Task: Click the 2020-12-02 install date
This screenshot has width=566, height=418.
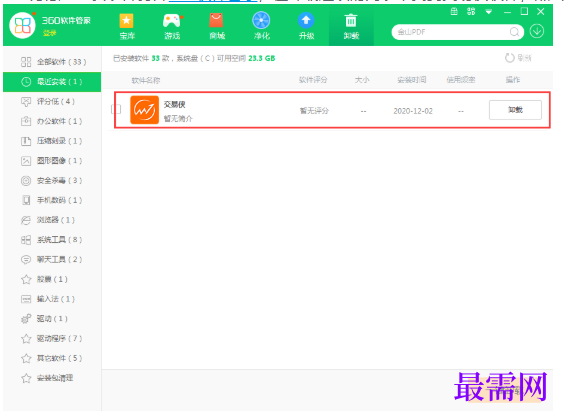Action: click(413, 111)
